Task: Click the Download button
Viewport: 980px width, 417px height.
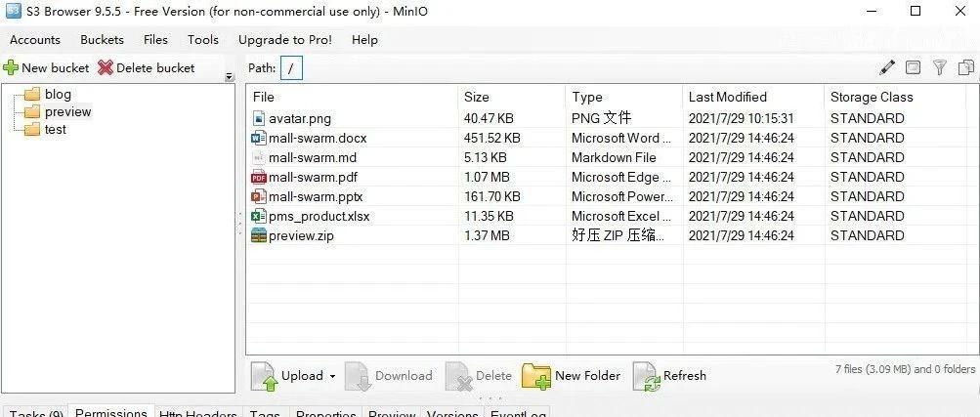Action: click(x=390, y=376)
